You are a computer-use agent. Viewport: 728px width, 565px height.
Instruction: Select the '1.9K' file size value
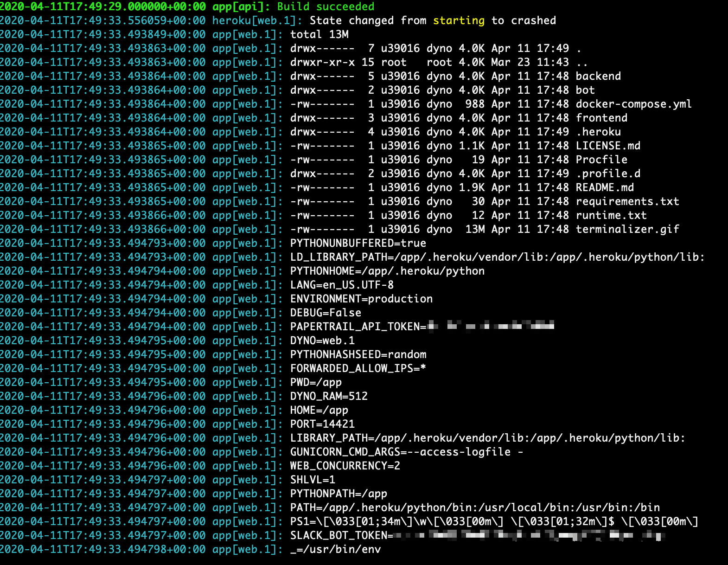pyautogui.click(x=472, y=187)
